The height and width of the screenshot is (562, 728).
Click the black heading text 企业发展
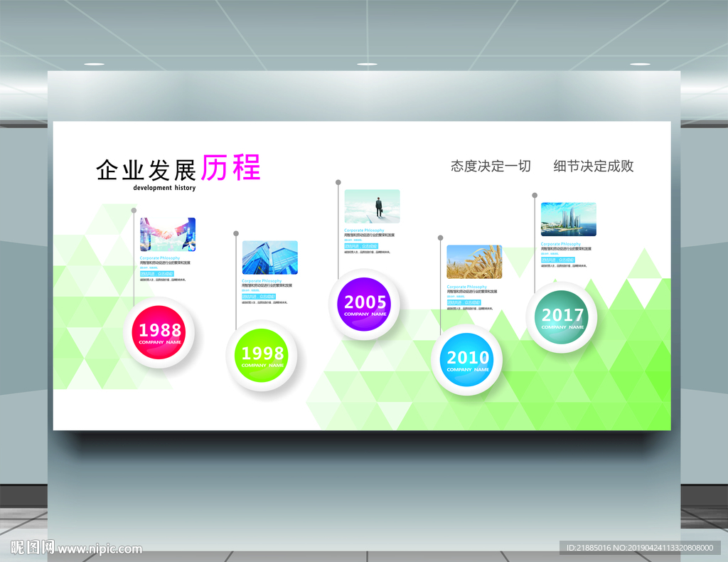146,170
